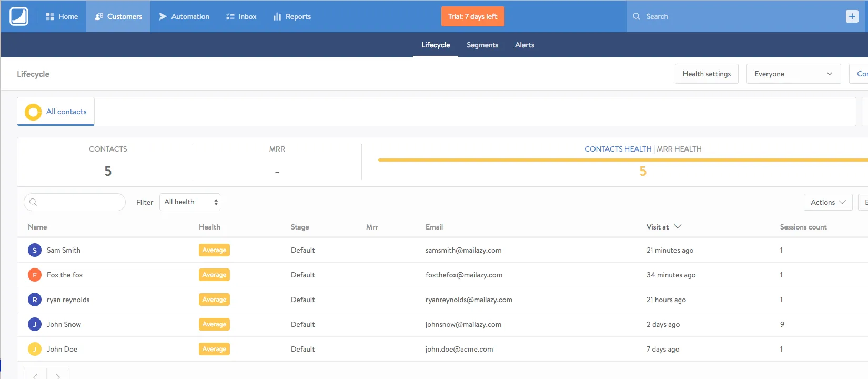Image resolution: width=868 pixels, height=379 pixels.
Task: Click the Health column header
Action: point(209,227)
